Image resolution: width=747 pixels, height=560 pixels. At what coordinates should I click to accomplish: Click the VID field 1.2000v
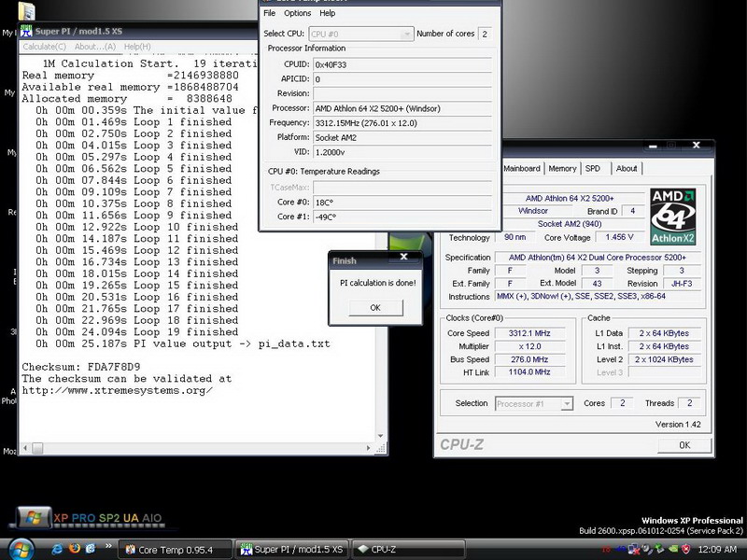[402, 152]
